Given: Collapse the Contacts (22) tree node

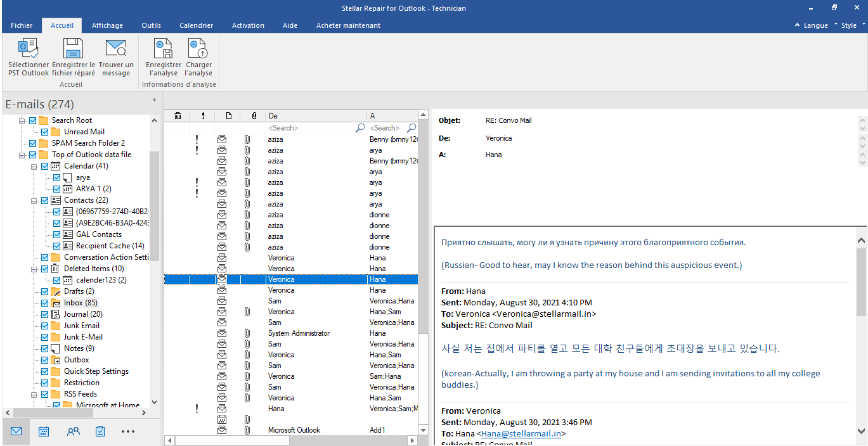Looking at the screenshot, I should pyautogui.click(x=34, y=200).
